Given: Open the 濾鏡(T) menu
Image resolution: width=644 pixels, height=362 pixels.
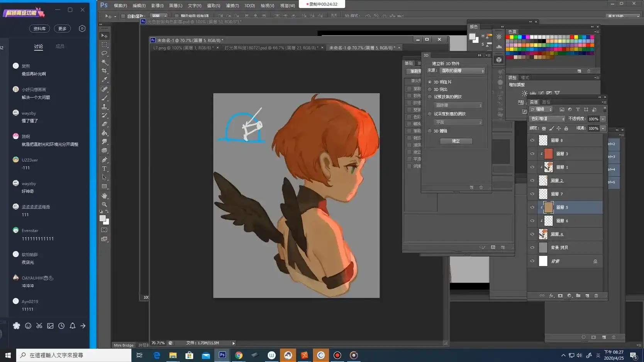Looking at the screenshot, I should [232, 5].
